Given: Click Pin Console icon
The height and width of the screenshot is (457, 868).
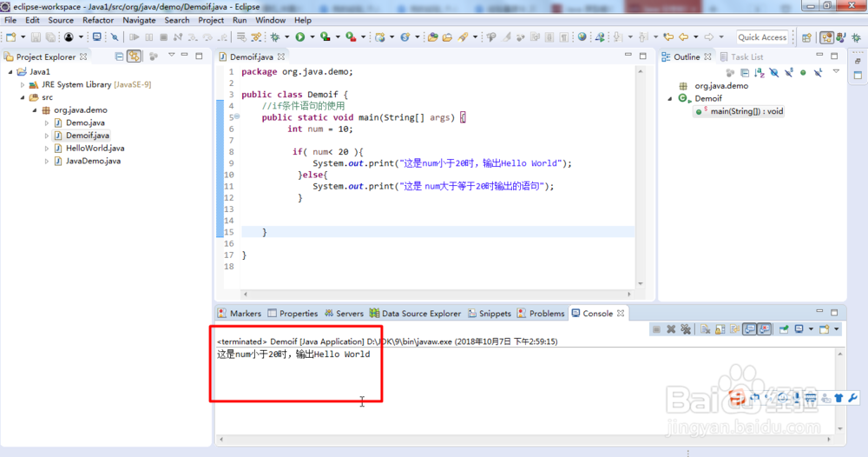Looking at the screenshot, I should (784, 329).
